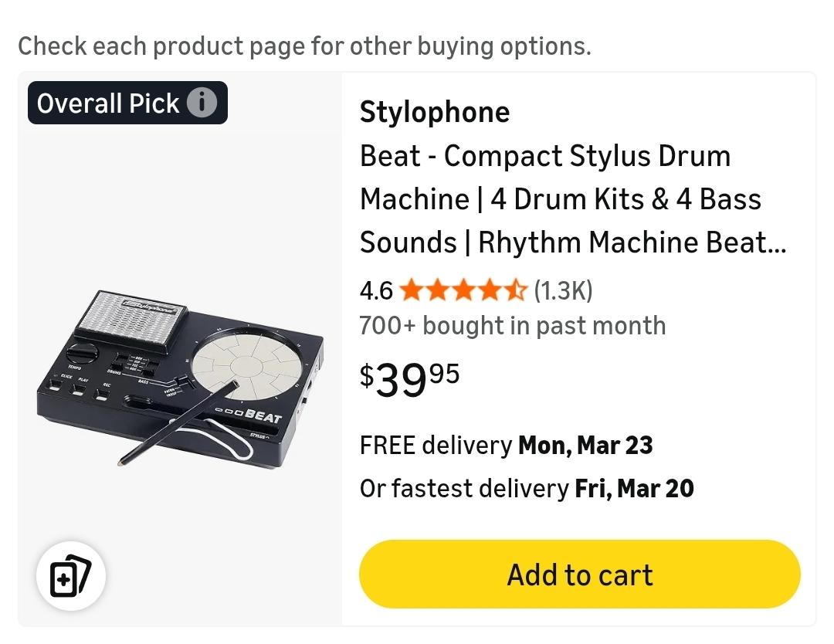Select the Mon, Mar 23 delivery date

point(585,446)
